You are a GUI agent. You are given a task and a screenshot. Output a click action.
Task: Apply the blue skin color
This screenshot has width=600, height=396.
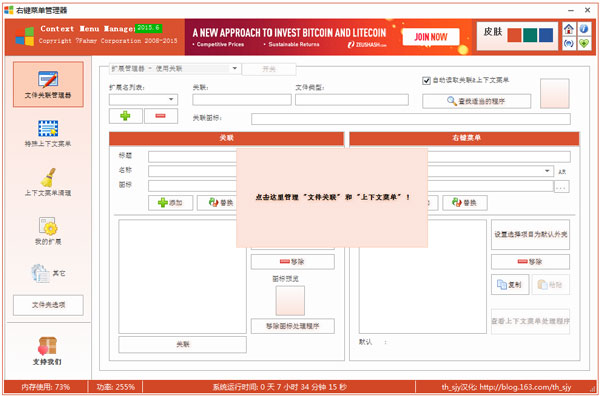point(546,35)
